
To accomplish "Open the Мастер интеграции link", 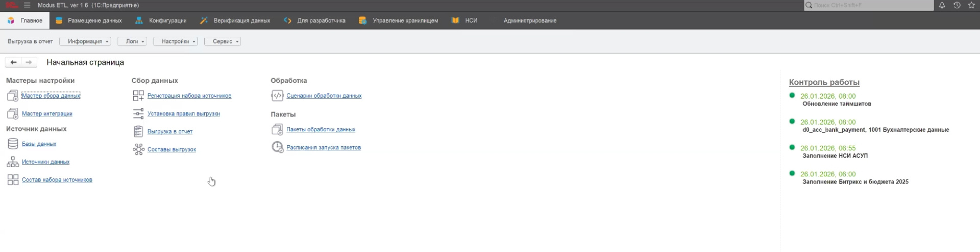I will tap(47, 113).
